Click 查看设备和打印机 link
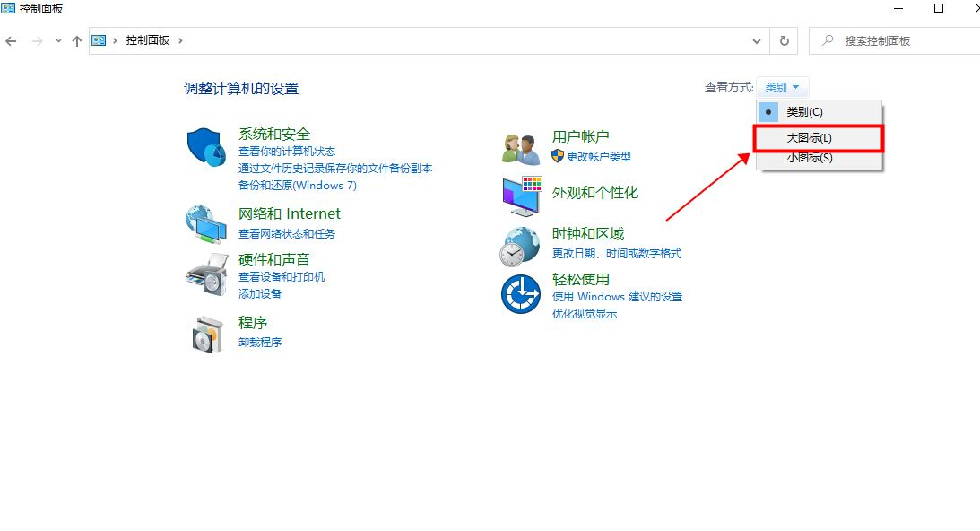This screenshot has width=980, height=531. (x=282, y=276)
